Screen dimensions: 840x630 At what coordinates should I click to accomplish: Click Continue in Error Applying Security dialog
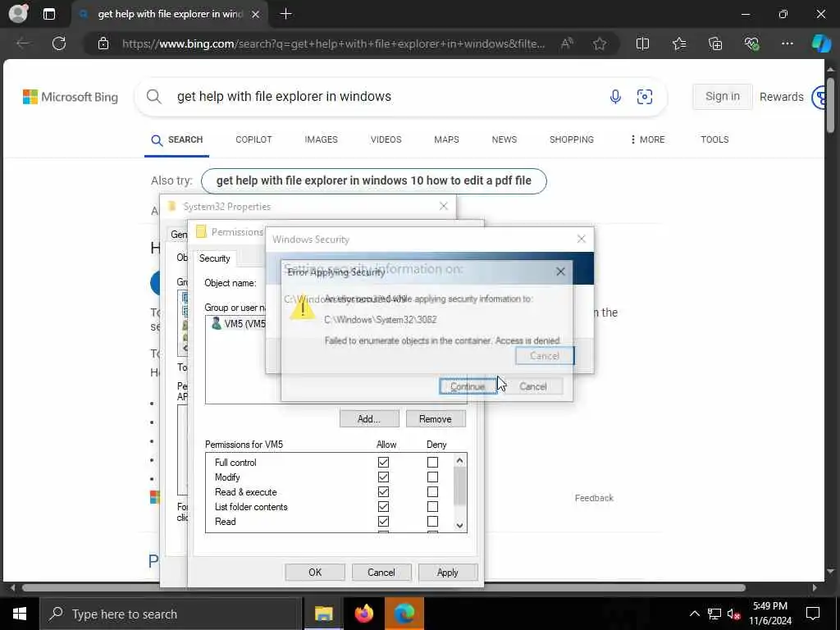(x=468, y=386)
